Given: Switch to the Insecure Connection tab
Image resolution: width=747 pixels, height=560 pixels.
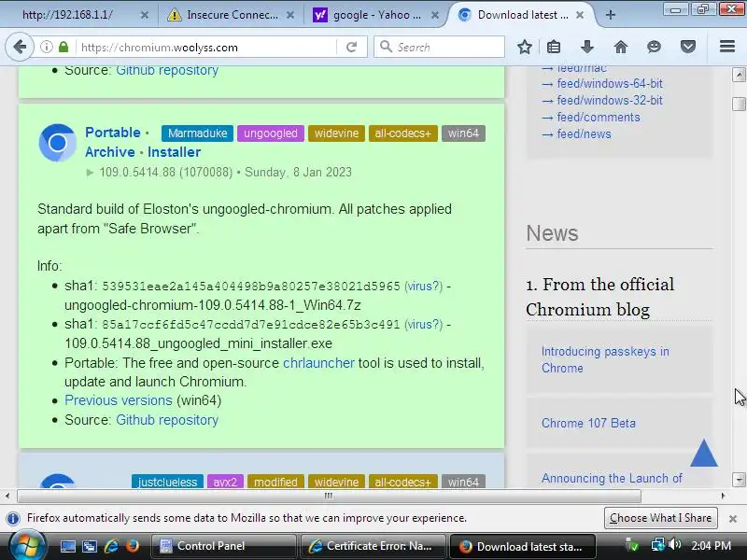Looking at the screenshot, I should pyautogui.click(x=231, y=15).
